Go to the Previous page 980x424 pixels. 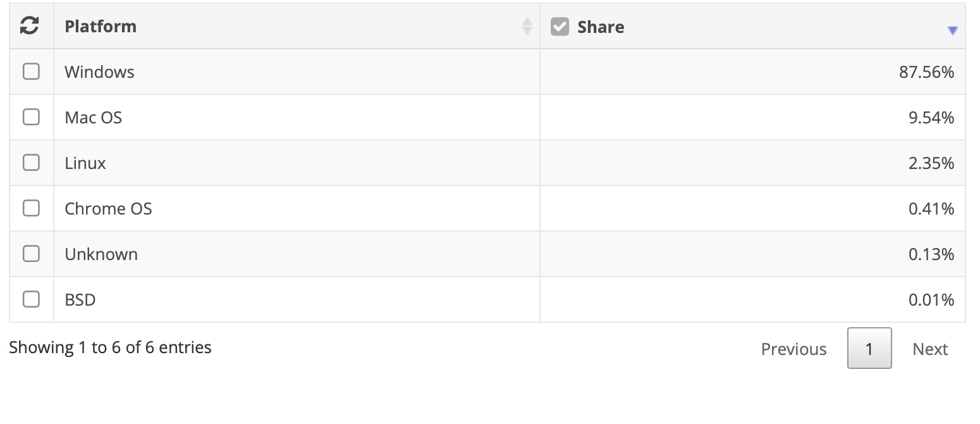793,349
